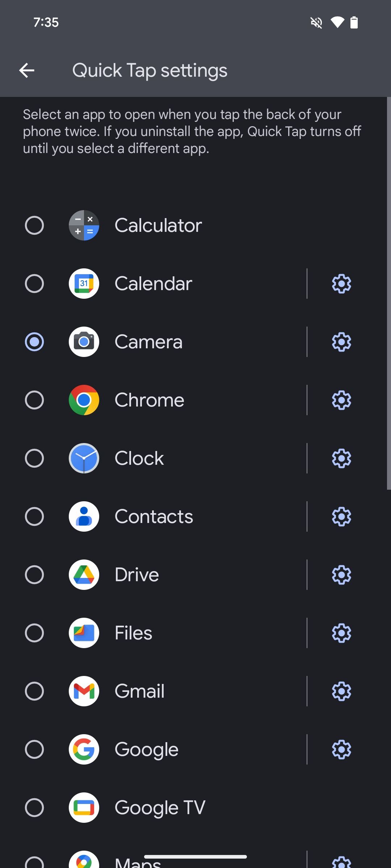Viewport: 391px width, 868px height.
Task: Tap the Gmail app icon
Action: point(84,691)
